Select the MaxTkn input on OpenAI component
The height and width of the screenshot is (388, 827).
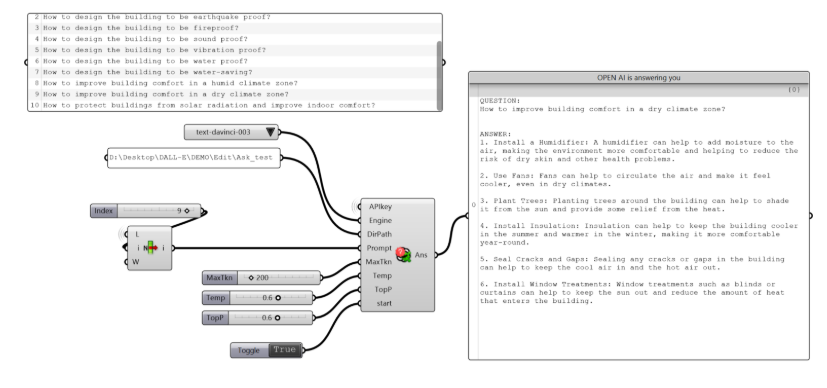point(379,262)
